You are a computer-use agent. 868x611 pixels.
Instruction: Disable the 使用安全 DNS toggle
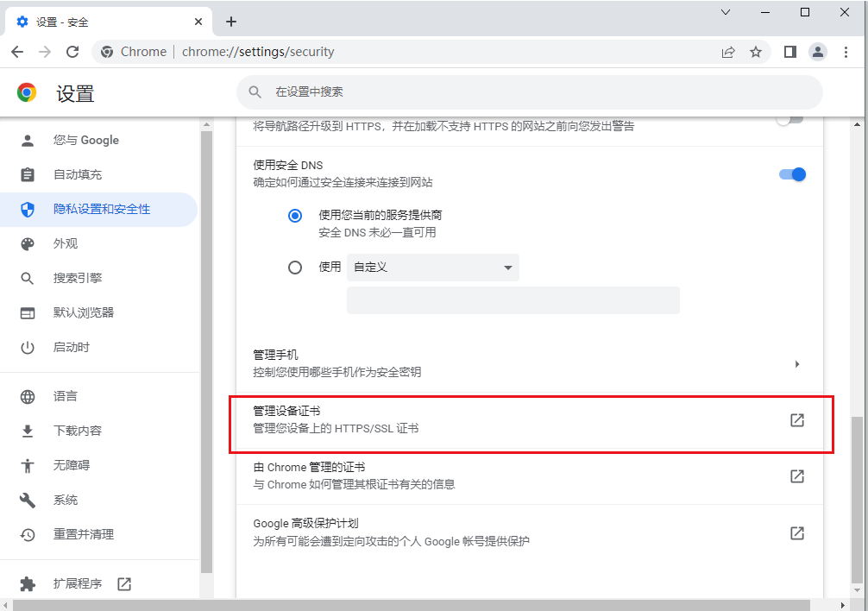point(790,173)
